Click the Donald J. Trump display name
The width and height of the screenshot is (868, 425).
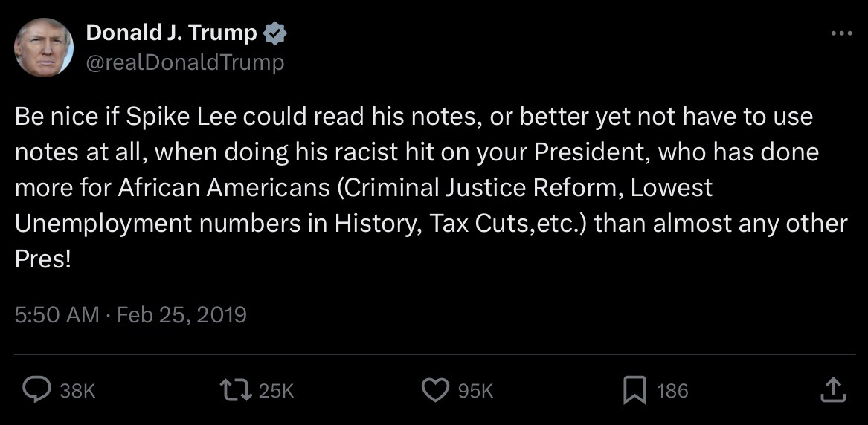172,33
